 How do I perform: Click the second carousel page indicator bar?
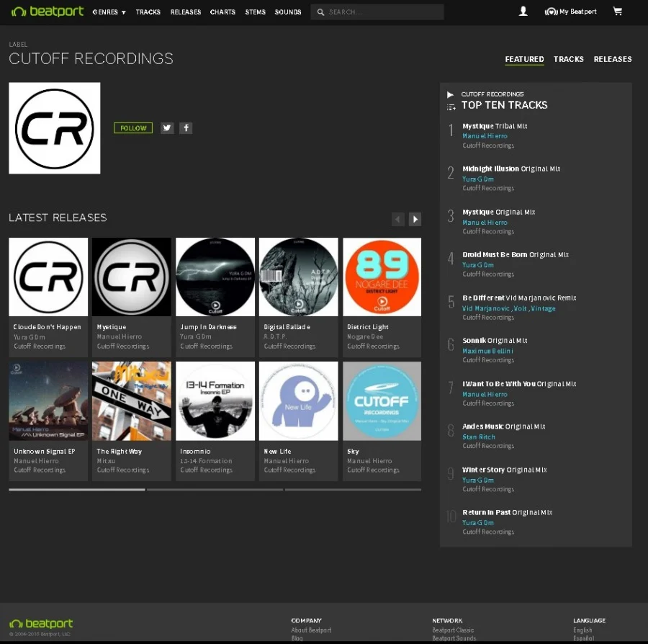click(215, 490)
